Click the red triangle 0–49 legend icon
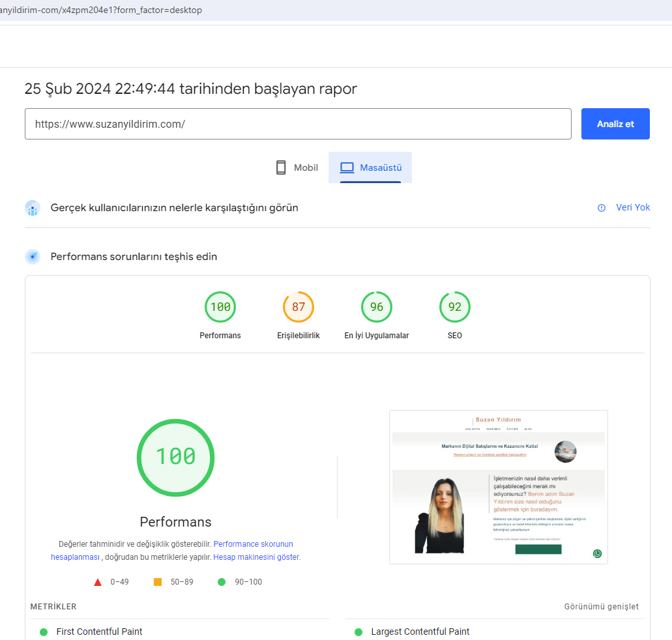The width and height of the screenshot is (672, 640). pos(98,582)
